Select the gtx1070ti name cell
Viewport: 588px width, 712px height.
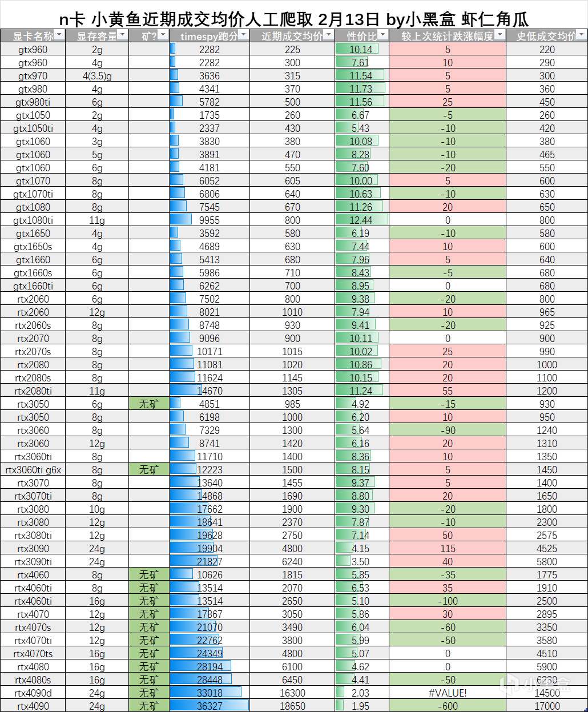[33, 194]
